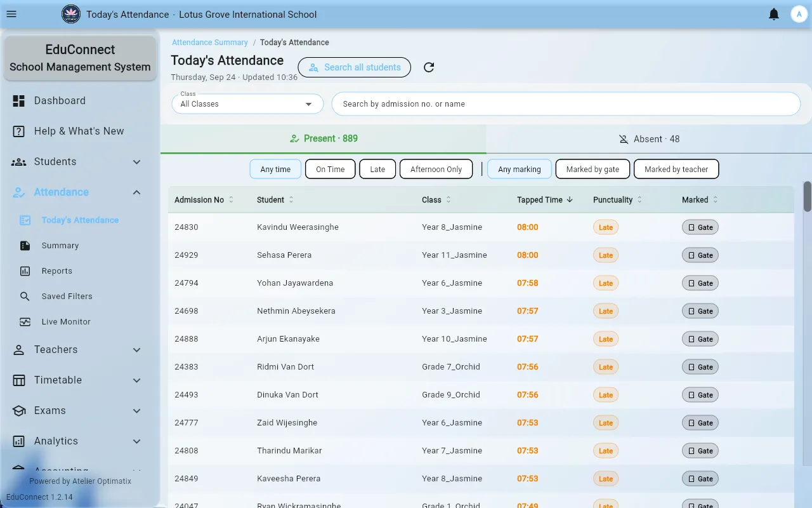
Task: Click the search by admission no. field
Action: (566, 104)
